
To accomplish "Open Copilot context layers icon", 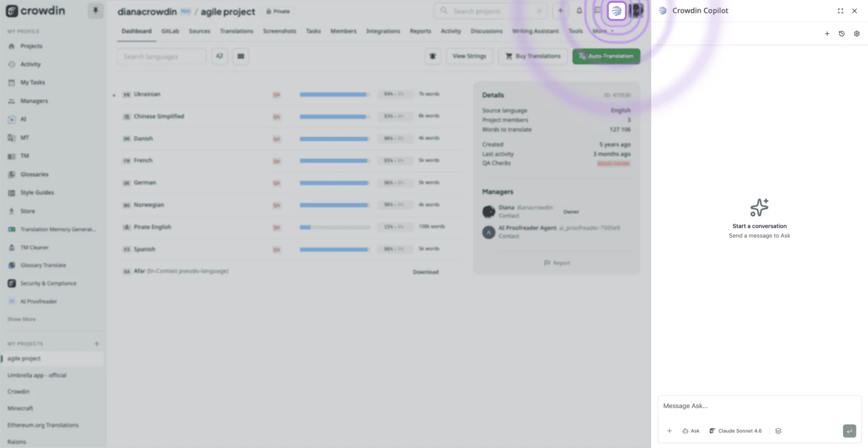I will click(778, 431).
